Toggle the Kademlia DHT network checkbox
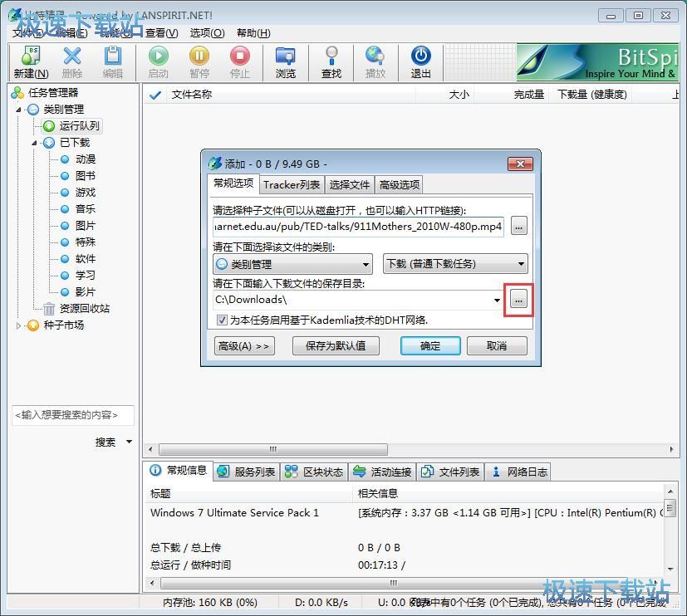The width and height of the screenshot is (687, 616). coord(222,320)
